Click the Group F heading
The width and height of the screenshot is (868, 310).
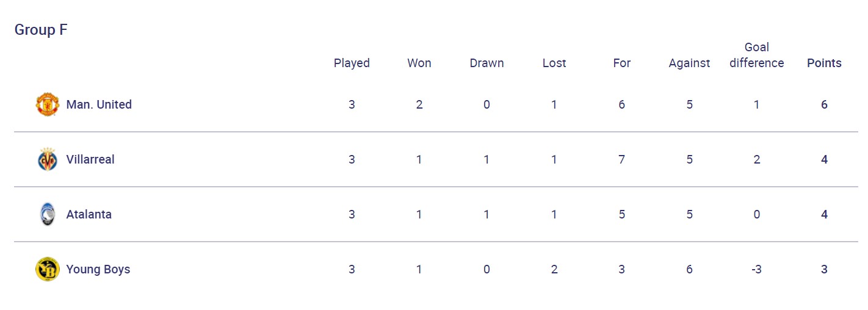pos(41,30)
